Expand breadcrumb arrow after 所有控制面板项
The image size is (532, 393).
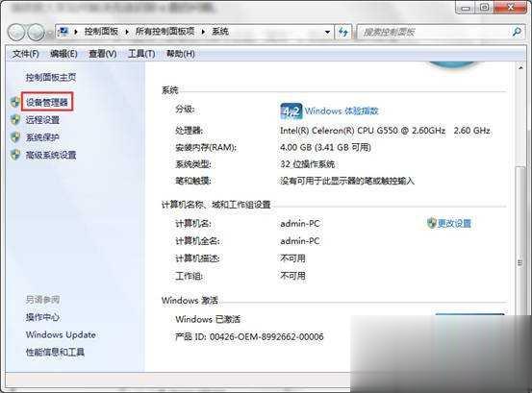click(x=203, y=32)
